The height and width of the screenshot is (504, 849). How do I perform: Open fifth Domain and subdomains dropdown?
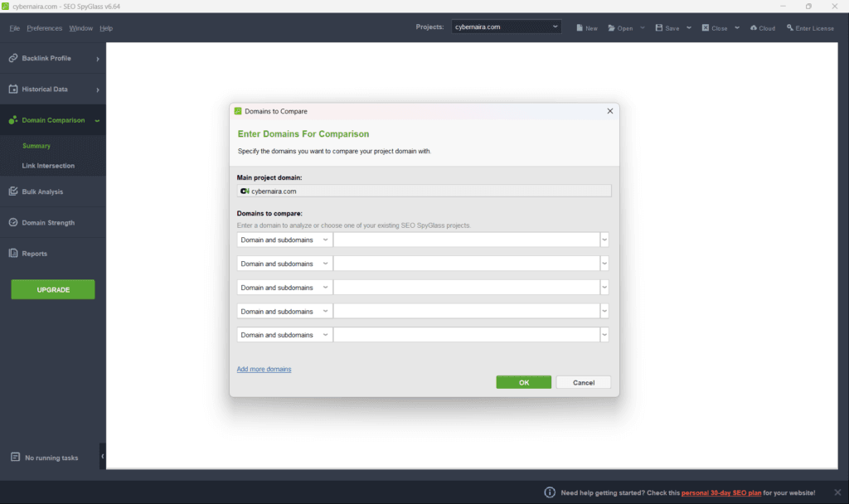tap(284, 335)
